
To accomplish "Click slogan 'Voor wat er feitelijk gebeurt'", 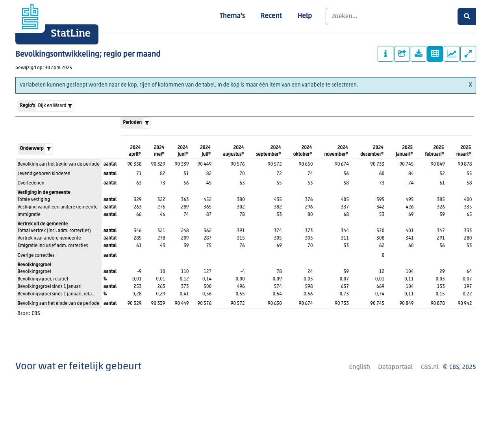I will [x=78, y=366].
